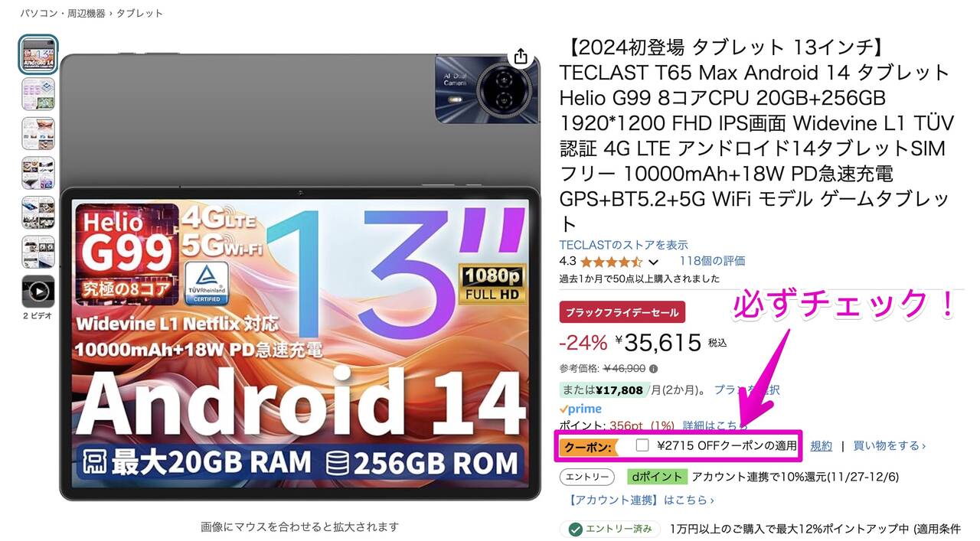The height and width of the screenshot is (541, 980).
Task: Tick the ¥2715 OFF coupon checkbox
Action: [642, 445]
